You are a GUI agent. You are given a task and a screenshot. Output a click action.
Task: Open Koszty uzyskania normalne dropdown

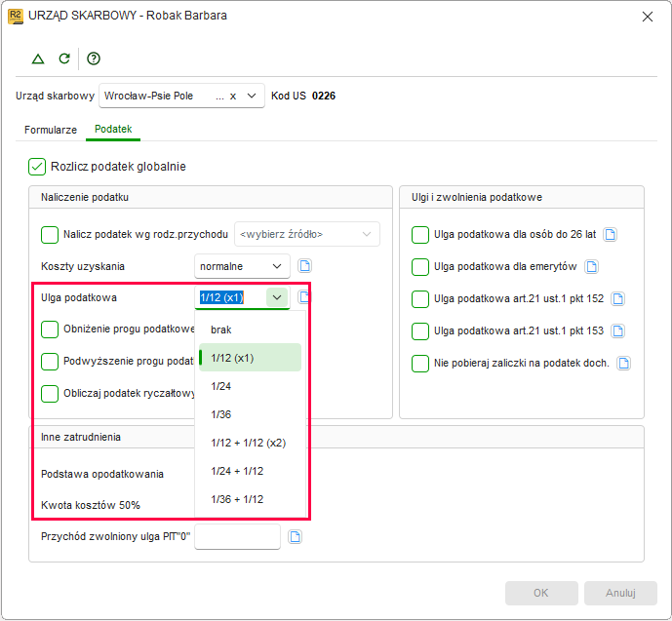tap(242, 266)
